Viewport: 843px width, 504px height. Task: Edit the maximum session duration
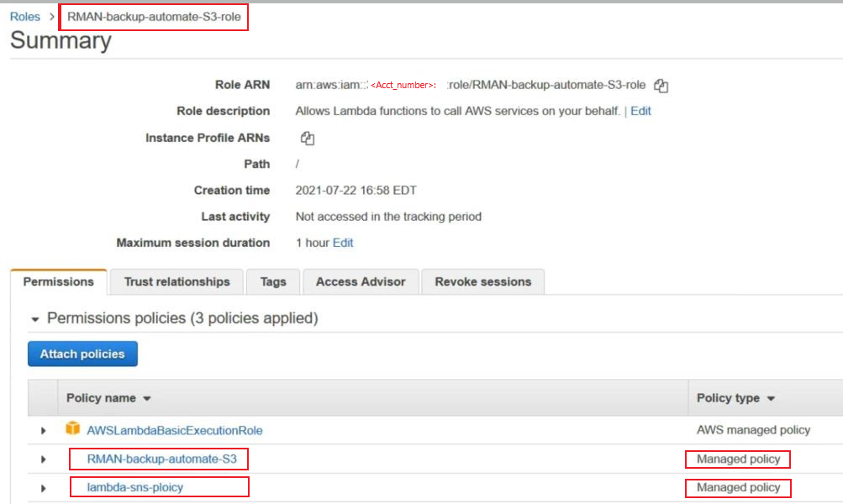[342, 243]
